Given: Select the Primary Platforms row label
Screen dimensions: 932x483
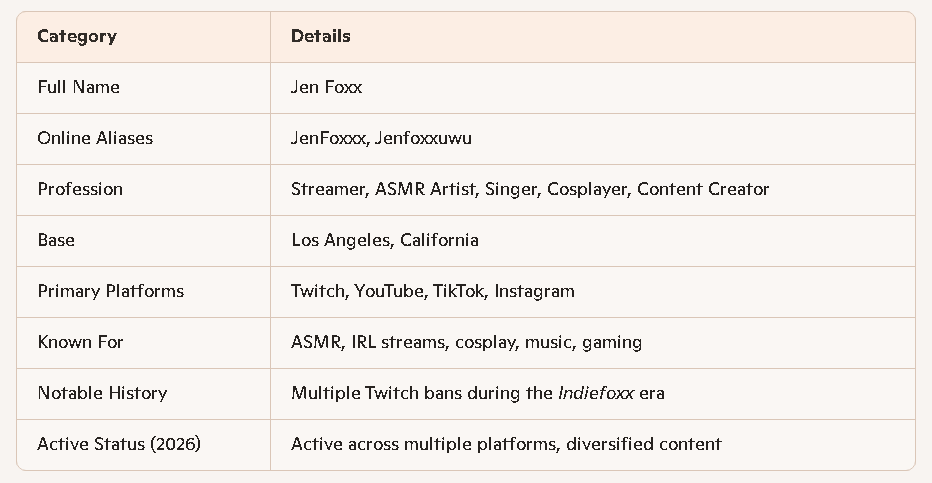Looking at the screenshot, I should tap(111, 291).
